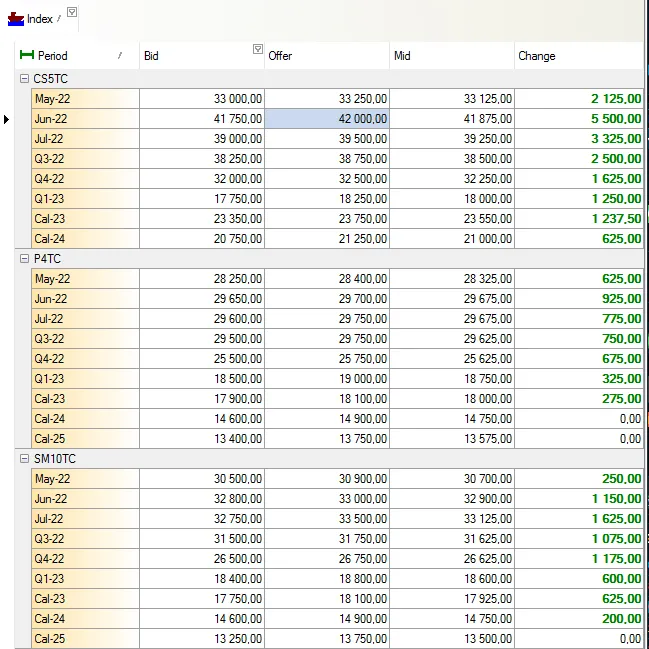Select SM10TC Jul-22 Offer 33 500,00

tap(327, 519)
